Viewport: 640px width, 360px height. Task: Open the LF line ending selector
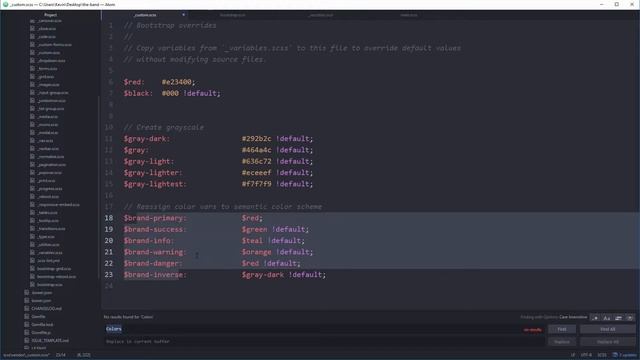point(573,355)
